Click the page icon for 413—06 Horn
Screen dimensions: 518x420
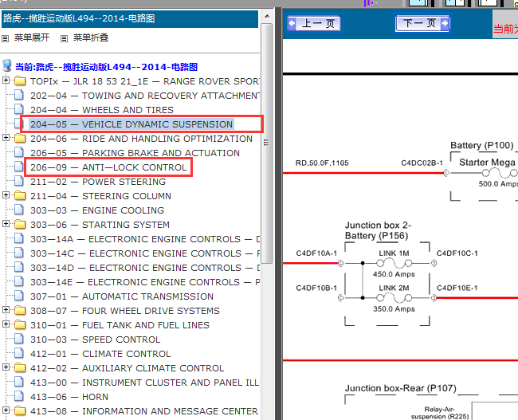tap(19, 396)
